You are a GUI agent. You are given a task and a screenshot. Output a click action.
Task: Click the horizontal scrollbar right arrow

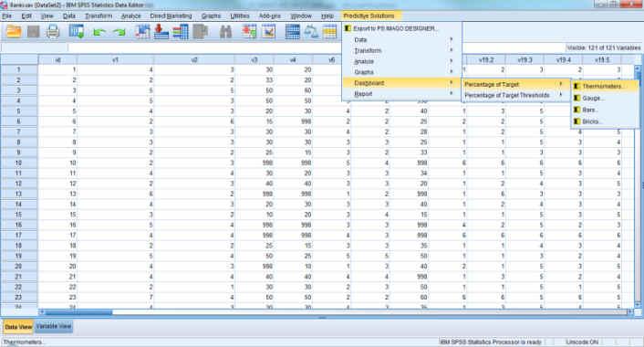coord(629,312)
